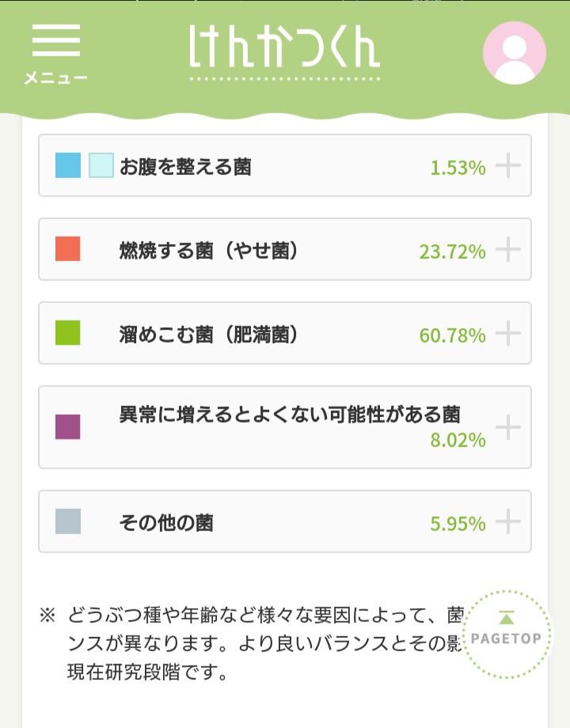Expand その他の菌 row plus icon
570x728 pixels.
[507, 522]
